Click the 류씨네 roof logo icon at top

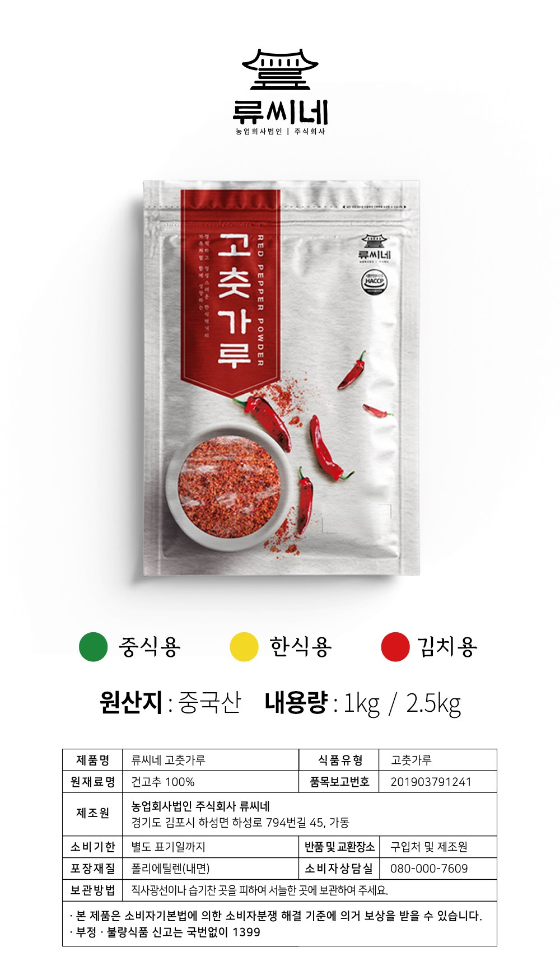pyautogui.click(x=280, y=69)
